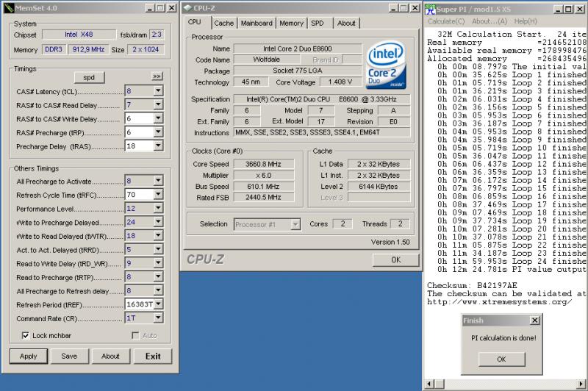588x391 pixels.
Task: Click the Chipset Intel X48 field
Action: click(x=79, y=35)
